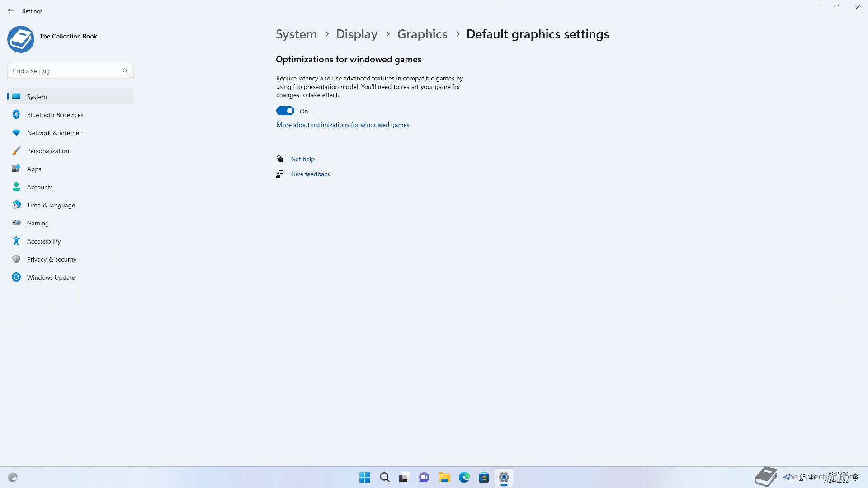Screen dimensions: 868x488
Task: Open Network & internet settings
Action: coord(71,133)
